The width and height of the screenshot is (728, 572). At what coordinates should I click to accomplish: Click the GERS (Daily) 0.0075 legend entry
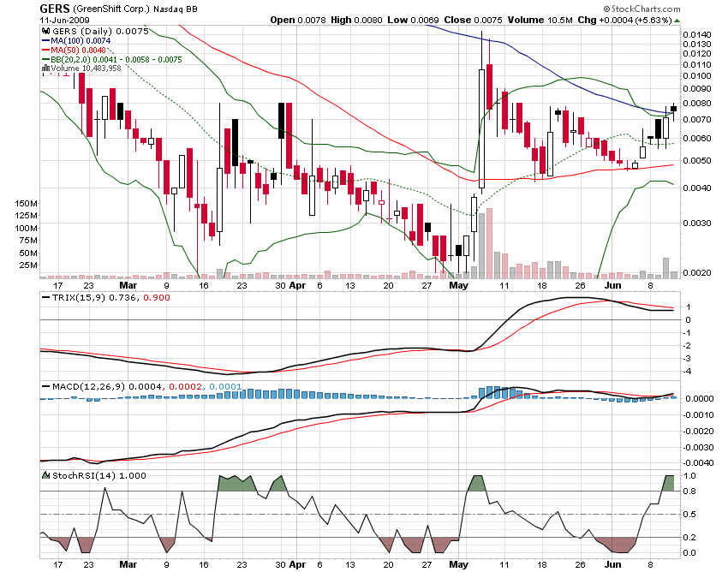point(100,31)
